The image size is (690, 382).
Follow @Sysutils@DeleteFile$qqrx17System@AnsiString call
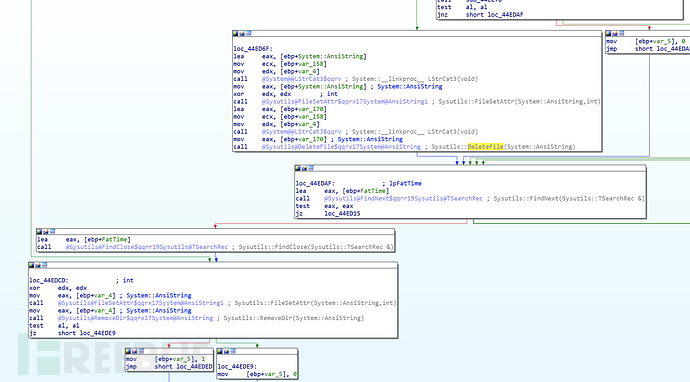click(x=341, y=147)
